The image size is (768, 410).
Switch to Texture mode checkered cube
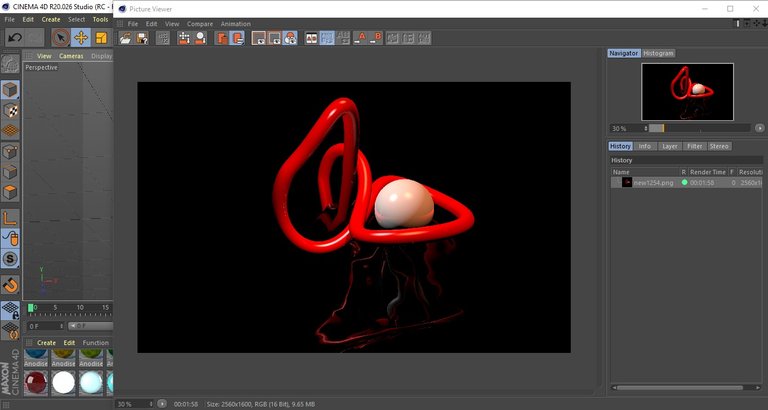click(x=10, y=111)
